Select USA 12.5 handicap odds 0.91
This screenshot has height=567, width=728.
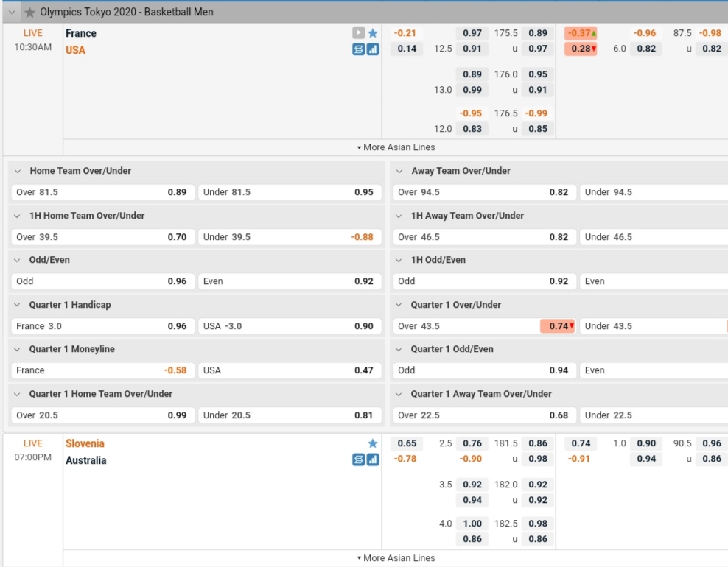click(x=472, y=49)
